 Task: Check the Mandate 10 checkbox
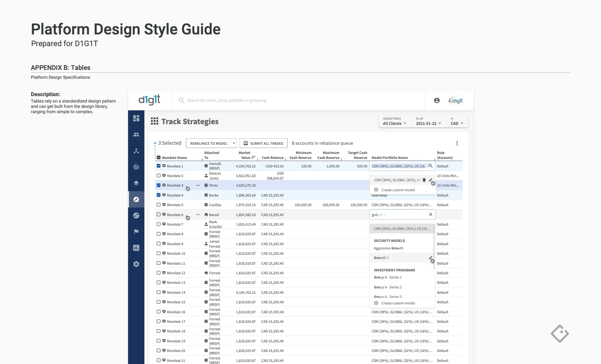pyautogui.click(x=159, y=253)
